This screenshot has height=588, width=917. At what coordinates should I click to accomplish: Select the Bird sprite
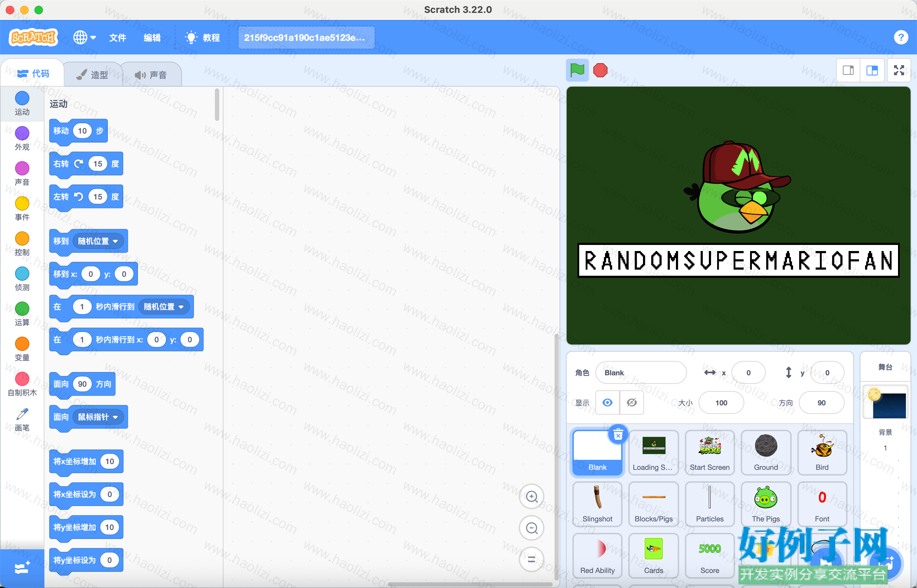click(822, 453)
